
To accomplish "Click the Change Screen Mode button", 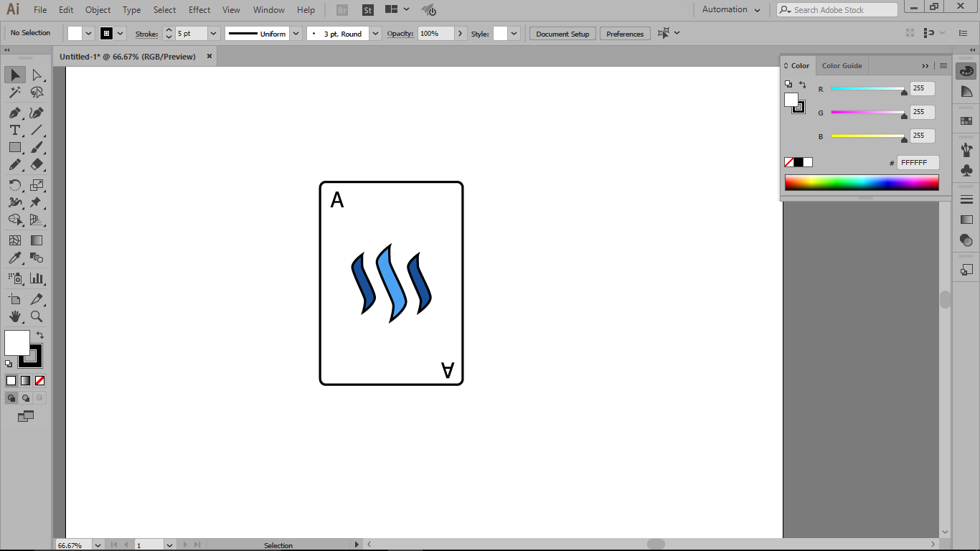I will click(x=26, y=416).
